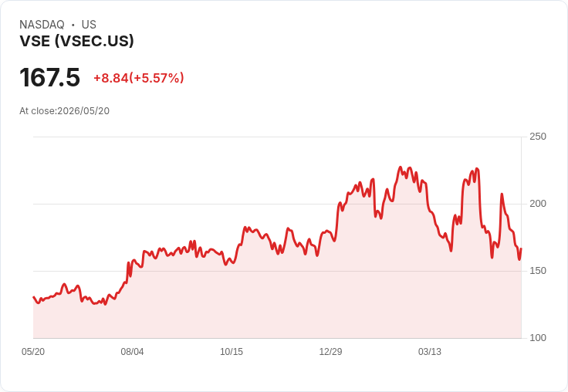Click the 100 price axis label

tap(538, 338)
